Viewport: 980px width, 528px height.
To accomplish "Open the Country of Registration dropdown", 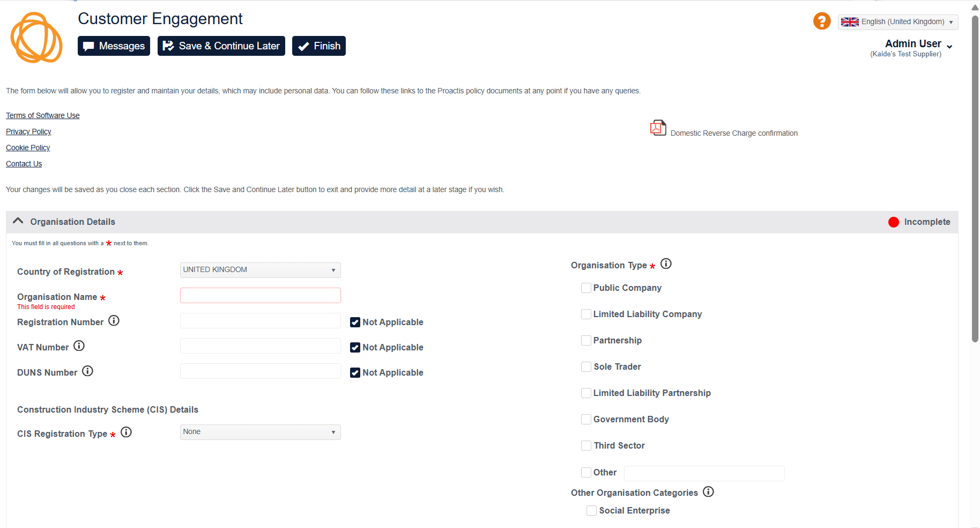I will click(x=261, y=270).
